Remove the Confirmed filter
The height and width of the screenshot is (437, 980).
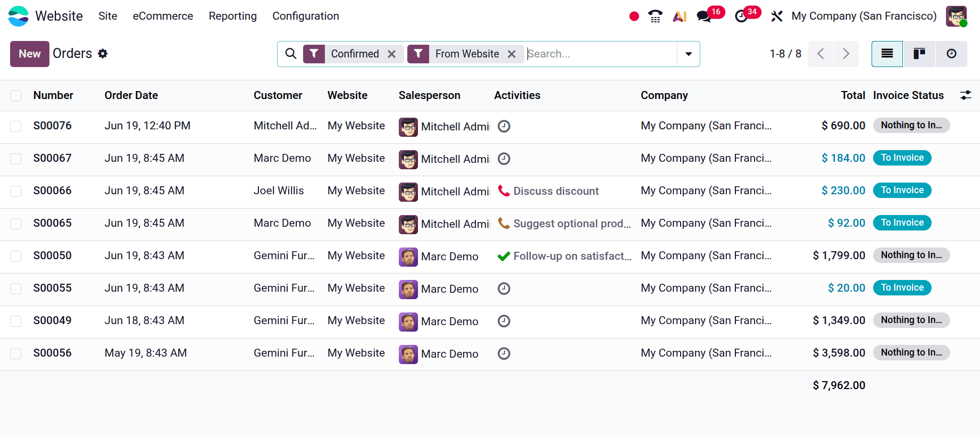[x=392, y=54]
